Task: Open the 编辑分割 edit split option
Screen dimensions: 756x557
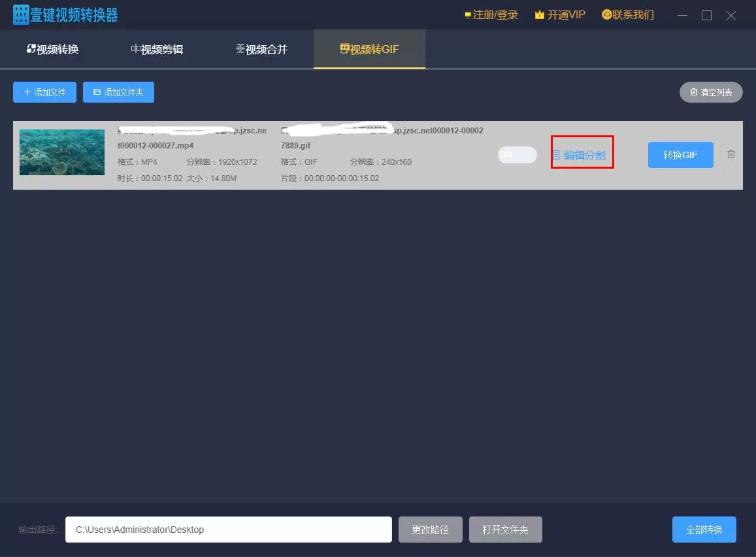Action: 579,156
